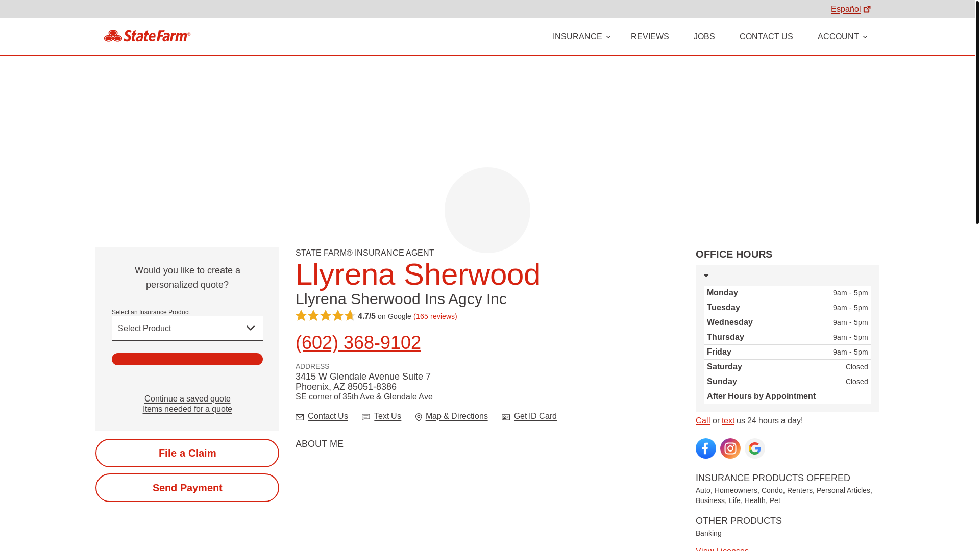
Task: Click the external link icon beside Español
Action: coord(867,9)
